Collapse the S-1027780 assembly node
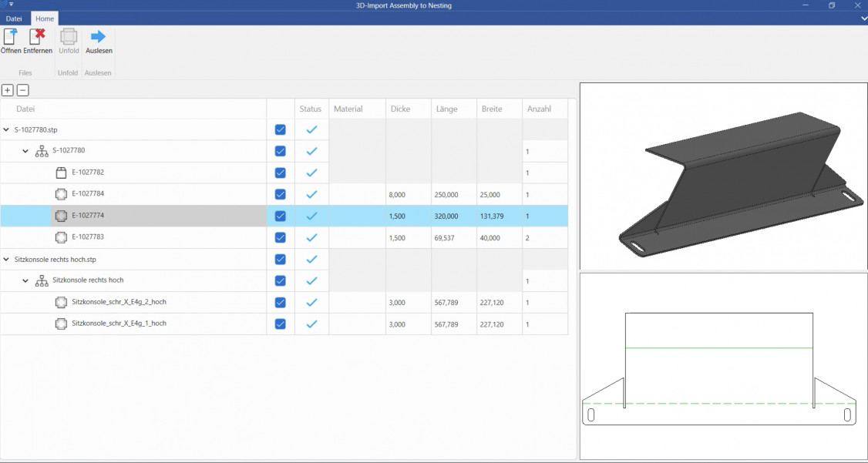Image resolution: width=868 pixels, height=463 pixels. (x=25, y=151)
